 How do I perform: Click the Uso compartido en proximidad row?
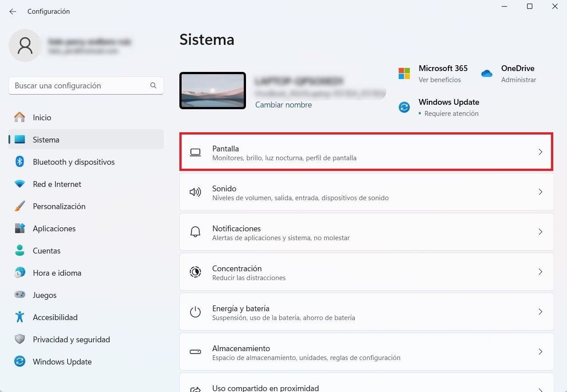point(367,383)
